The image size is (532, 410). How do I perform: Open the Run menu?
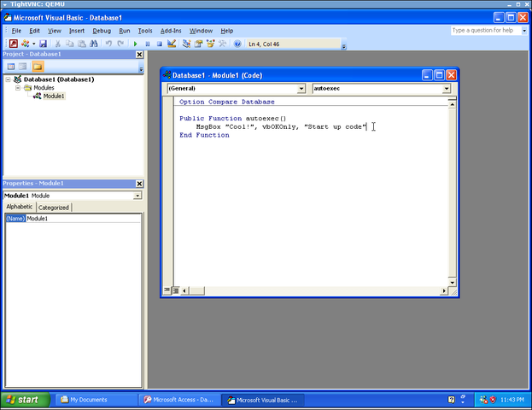coord(125,31)
